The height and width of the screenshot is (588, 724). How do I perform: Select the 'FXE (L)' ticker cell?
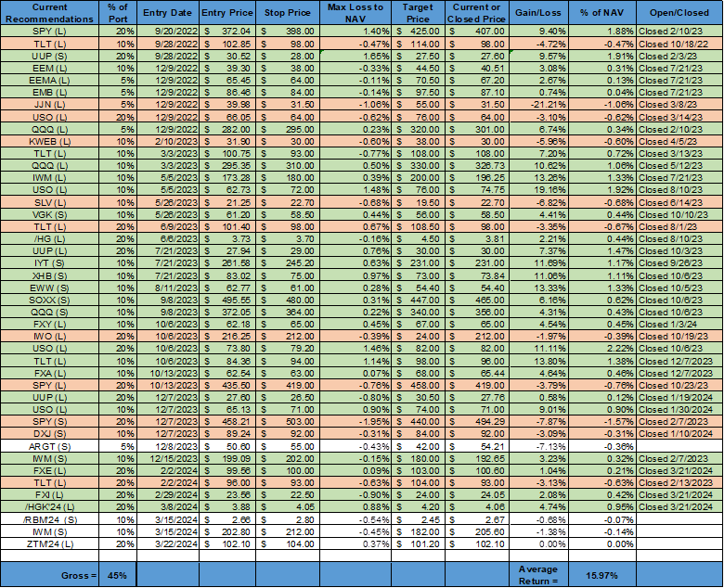coord(49,471)
